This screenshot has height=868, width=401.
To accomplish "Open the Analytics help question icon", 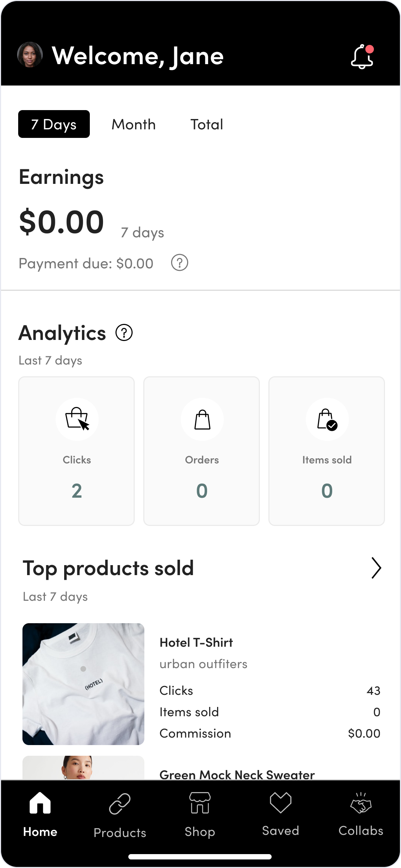I will (124, 333).
